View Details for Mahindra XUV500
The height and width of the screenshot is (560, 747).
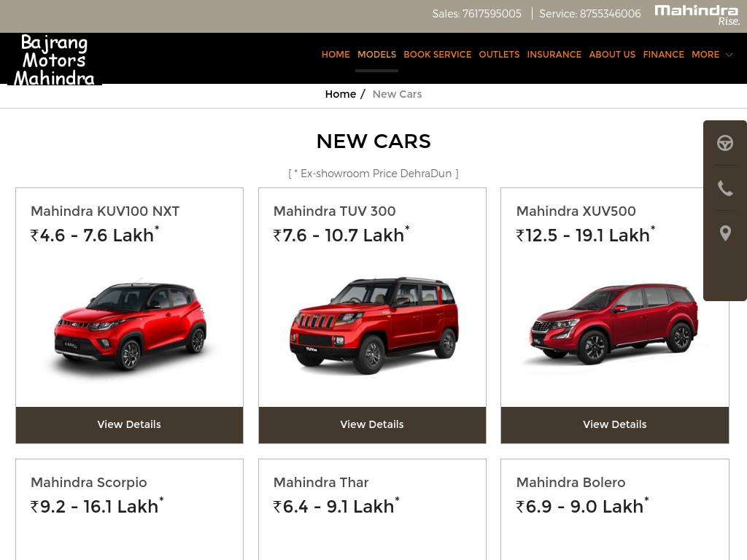point(614,425)
